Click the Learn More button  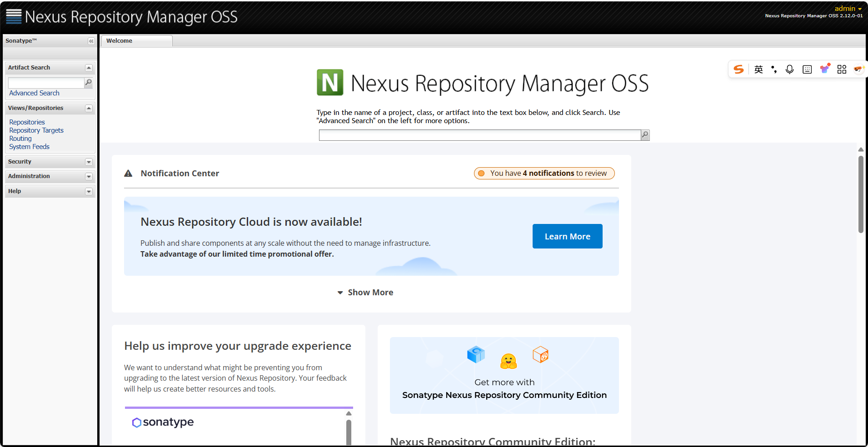tap(567, 236)
